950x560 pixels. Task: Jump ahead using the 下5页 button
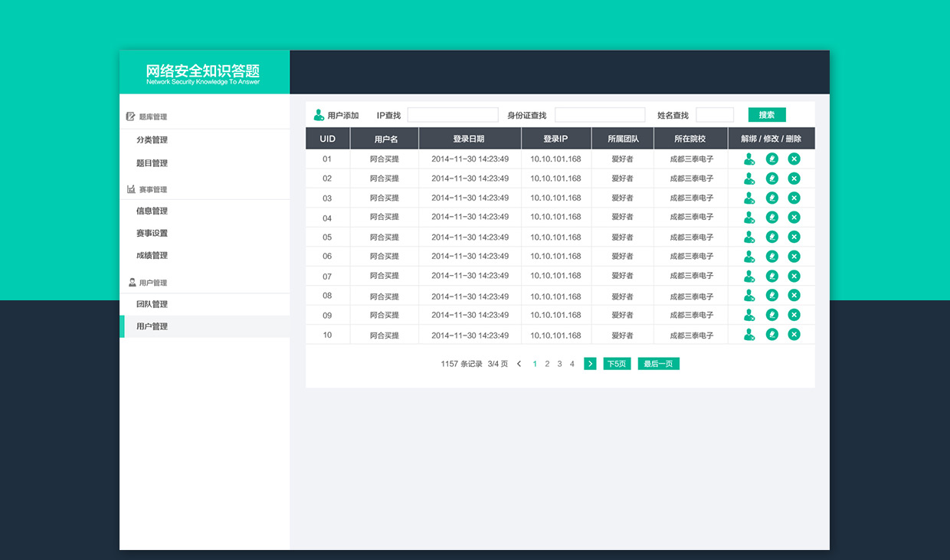[617, 364]
